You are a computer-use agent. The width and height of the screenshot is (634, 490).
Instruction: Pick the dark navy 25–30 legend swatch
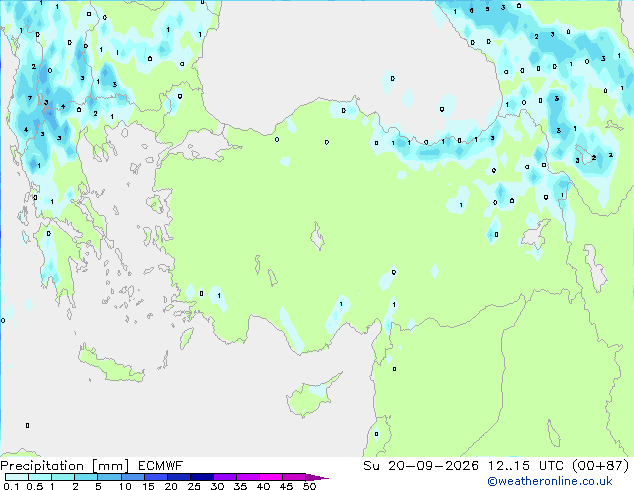coord(202,477)
